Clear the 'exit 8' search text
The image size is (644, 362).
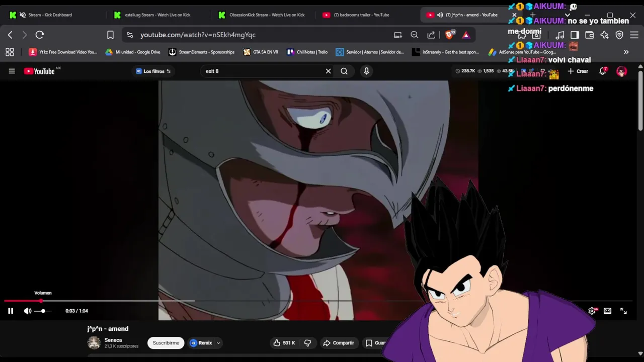point(328,71)
